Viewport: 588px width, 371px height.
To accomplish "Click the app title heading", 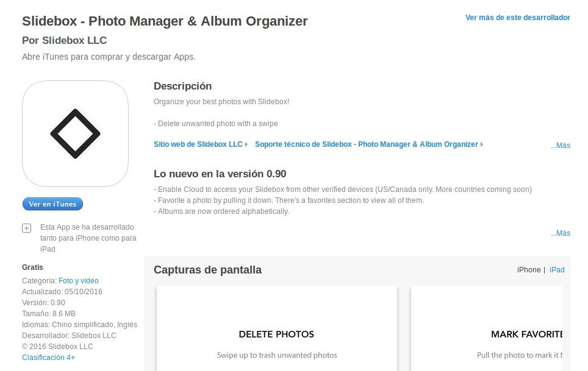I will pyautogui.click(x=165, y=21).
